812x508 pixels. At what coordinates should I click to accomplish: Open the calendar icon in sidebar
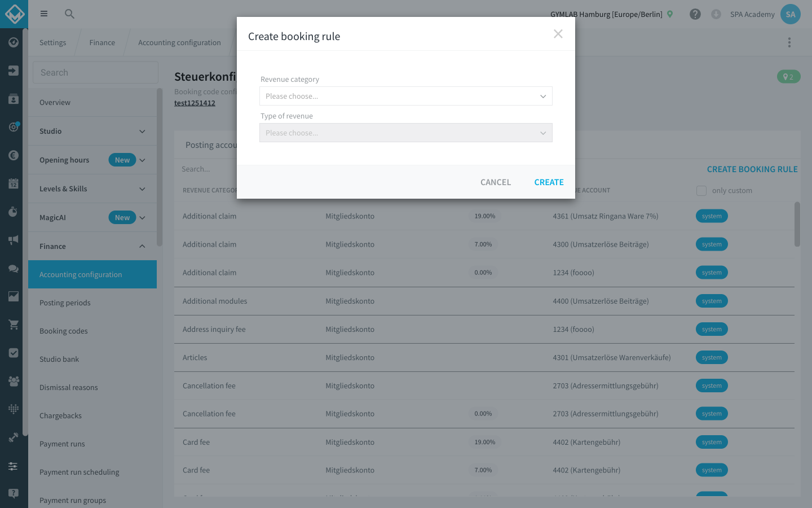tap(14, 183)
